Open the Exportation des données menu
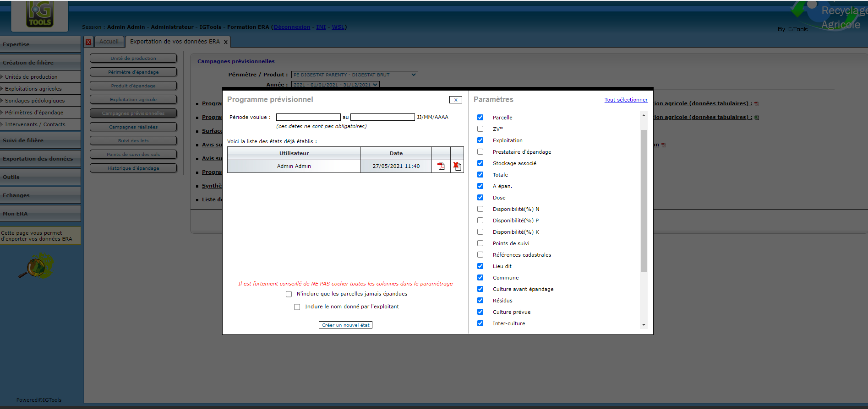The height and width of the screenshot is (409, 868). [x=38, y=159]
